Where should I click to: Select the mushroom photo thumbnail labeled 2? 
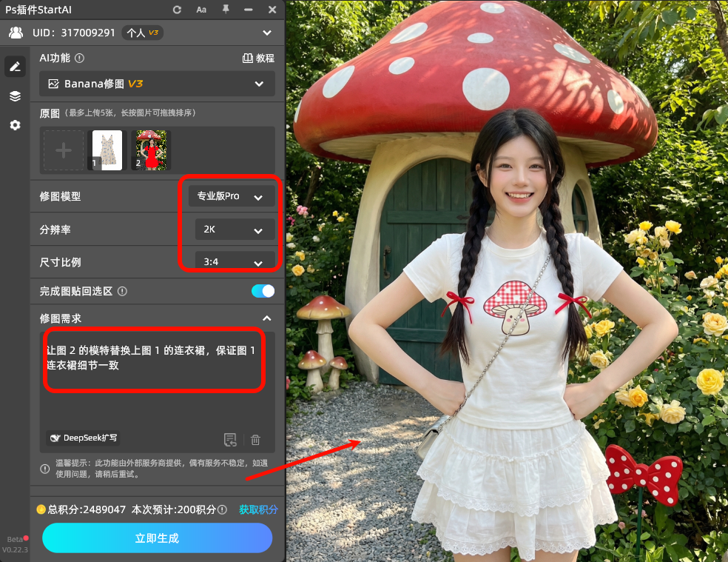coord(150,149)
